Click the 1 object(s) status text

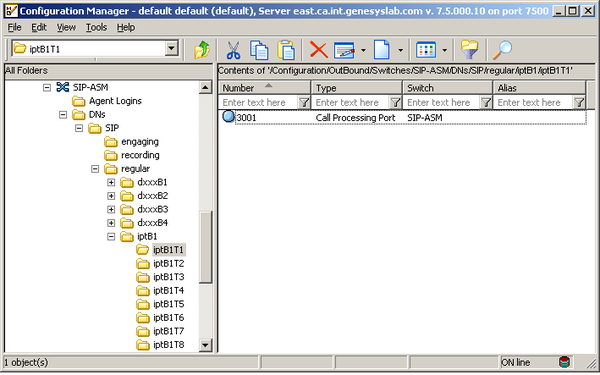point(26,362)
